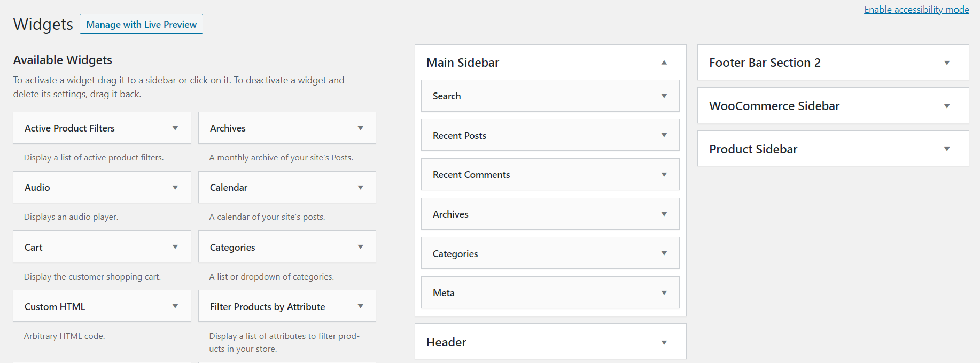Viewport: 980px width, 363px height.
Task: Expand Categories widget in Main Sidebar
Action: point(664,253)
